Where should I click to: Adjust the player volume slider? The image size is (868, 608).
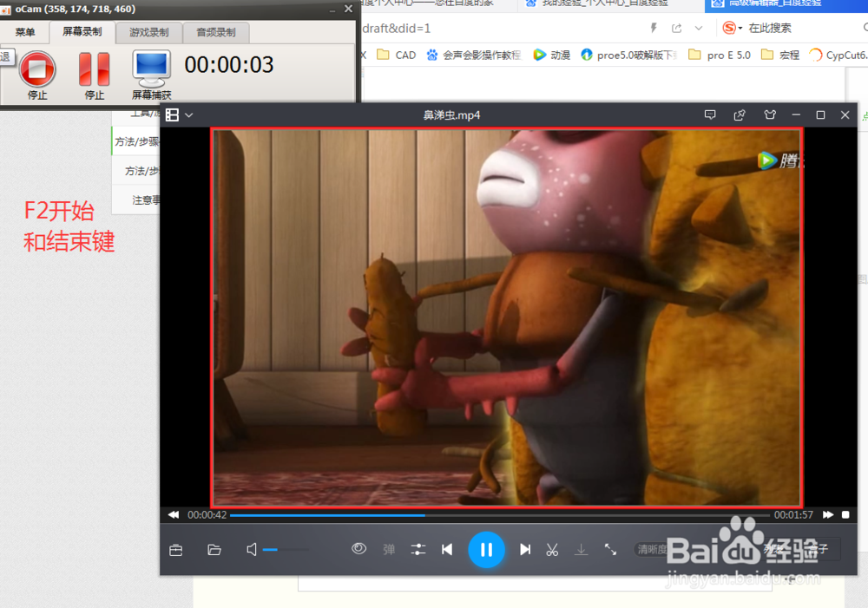(x=286, y=550)
